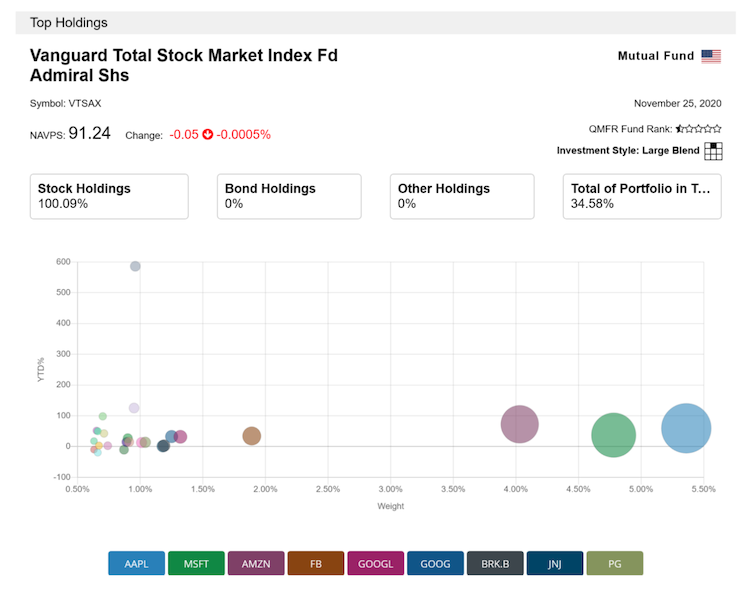Click the -0.0005% change value

coord(243,134)
